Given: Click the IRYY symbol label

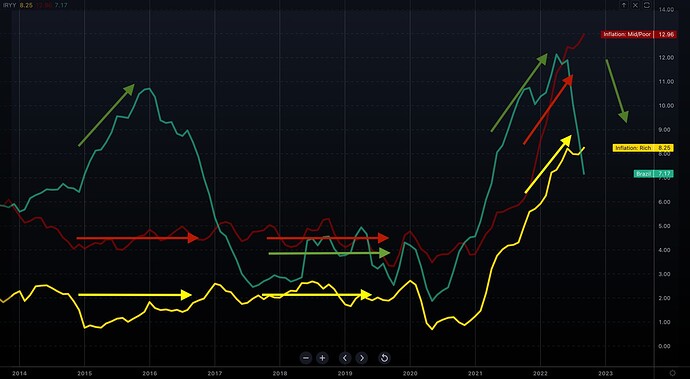Looking at the screenshot, I should click(x=10, y=5).
